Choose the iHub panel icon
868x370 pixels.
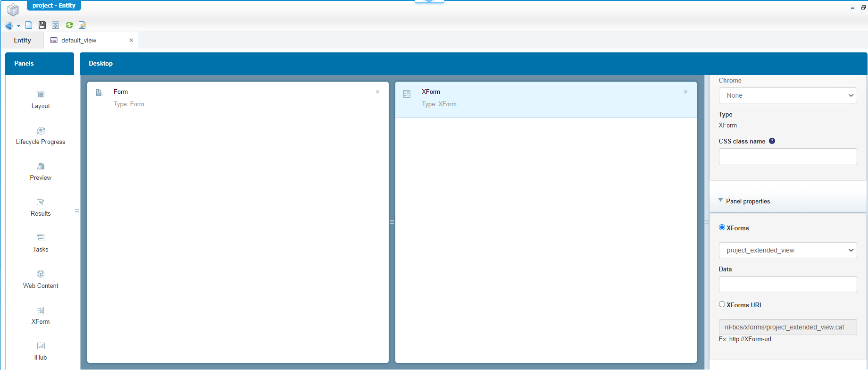point(41,346)
